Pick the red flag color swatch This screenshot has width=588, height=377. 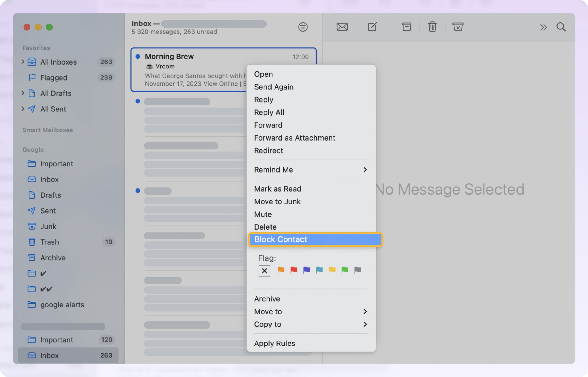click(293, 270)
